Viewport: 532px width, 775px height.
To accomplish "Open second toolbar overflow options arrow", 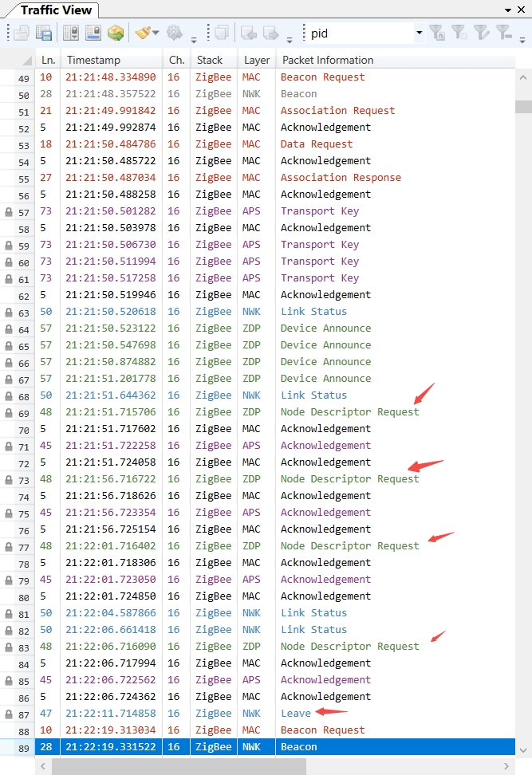I will [x=290, y=40].
